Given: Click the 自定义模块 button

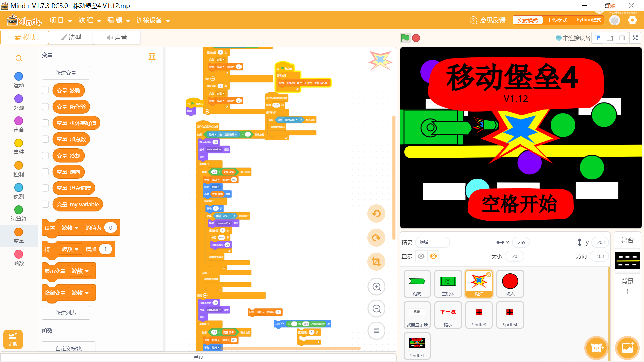Looking at the screenshot, I should [68, 347].
